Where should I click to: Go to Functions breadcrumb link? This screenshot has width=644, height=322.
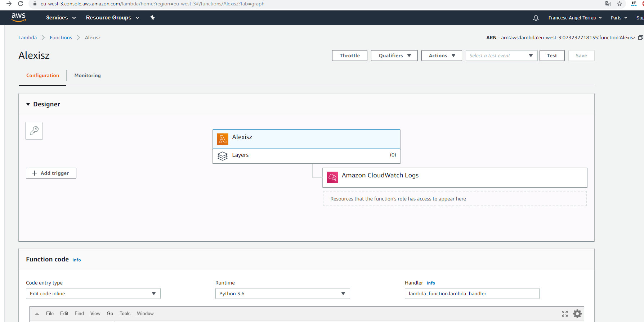tap(61, 38)
